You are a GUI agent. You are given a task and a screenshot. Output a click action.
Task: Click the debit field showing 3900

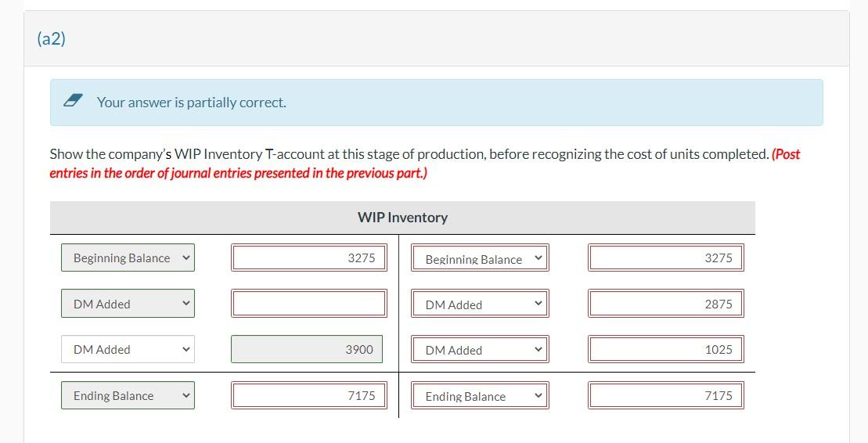307,349
